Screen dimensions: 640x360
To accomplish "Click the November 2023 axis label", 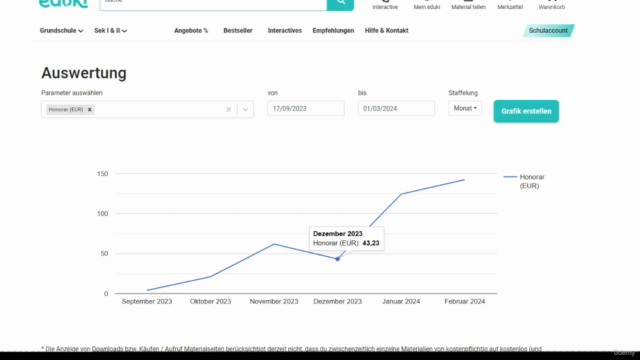I will [x=274, y=302].
